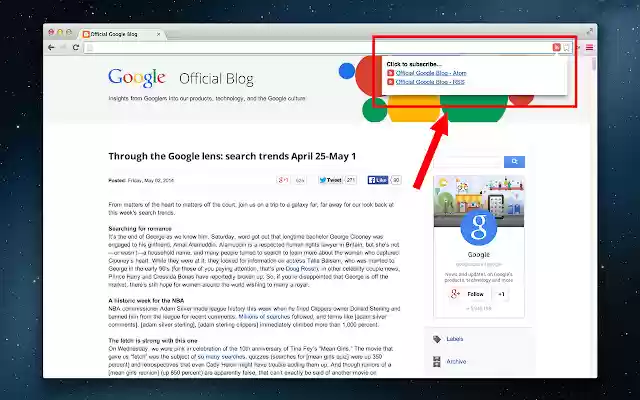Open the Archive section

coord(456,362)
